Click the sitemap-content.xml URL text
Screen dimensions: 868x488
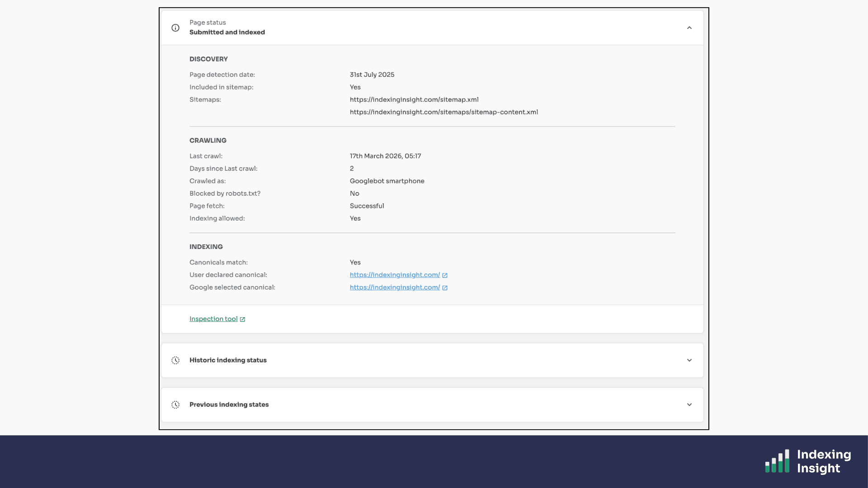click(x=443, y=112)
